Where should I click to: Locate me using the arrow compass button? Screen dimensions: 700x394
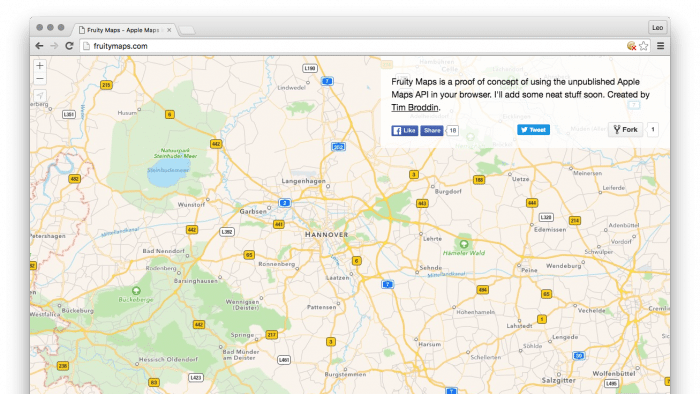40,95
